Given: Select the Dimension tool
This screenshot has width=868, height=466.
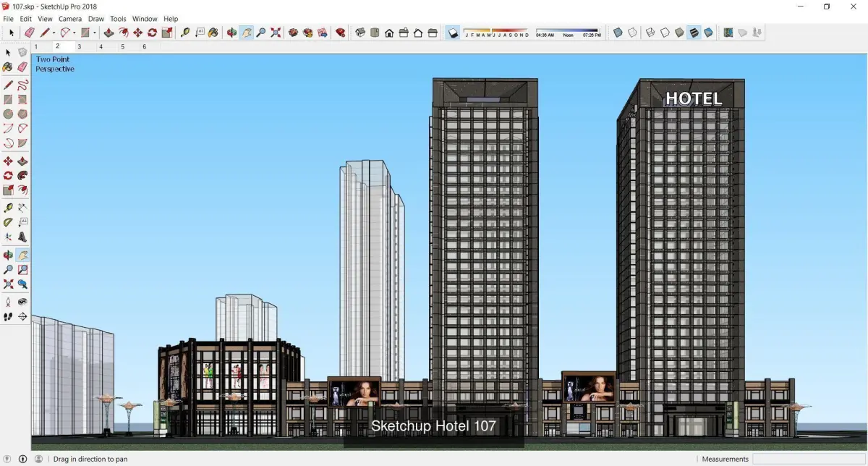Looking at the screenshot, I should point(22,208).
